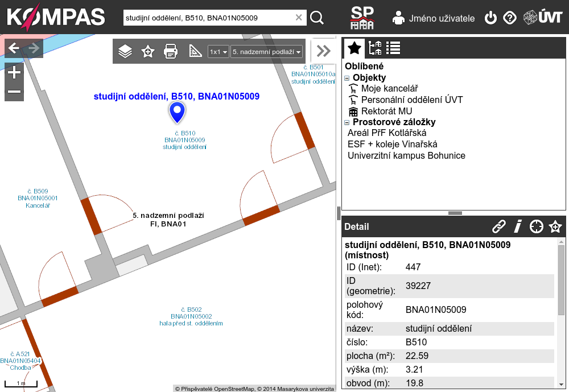Switch to building tree tab
The width and height of the screenshot is (569, 392).
click(x=375, y=48)
